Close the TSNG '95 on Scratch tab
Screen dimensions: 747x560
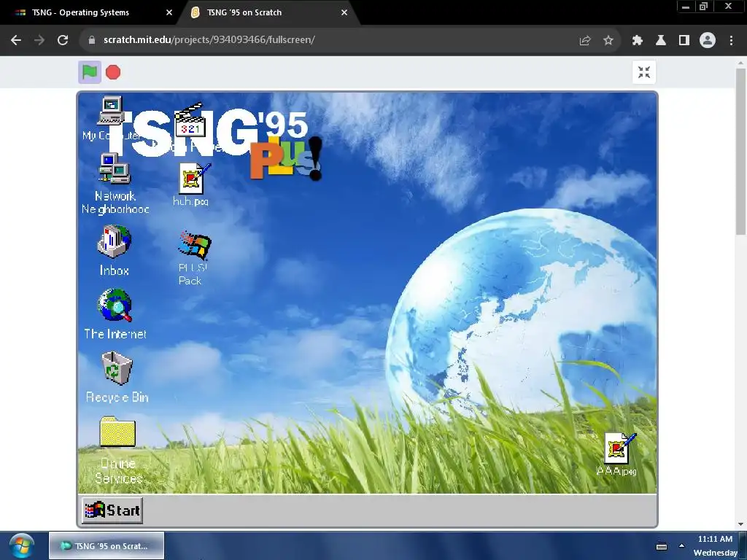(344, 12)
